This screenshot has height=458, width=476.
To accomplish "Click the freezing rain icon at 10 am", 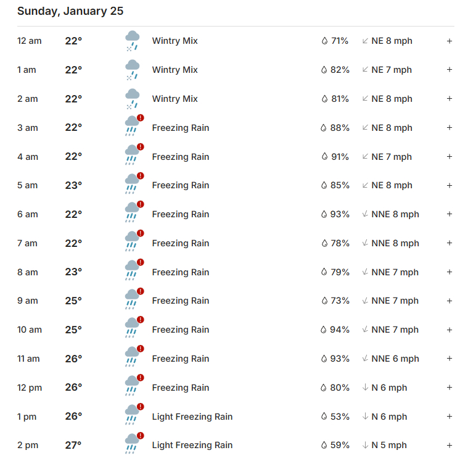I will [x=132, y=330].
